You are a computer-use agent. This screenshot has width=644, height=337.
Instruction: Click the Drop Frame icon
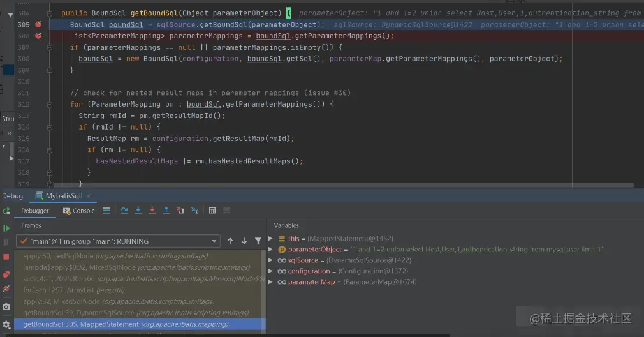click(180, 211)
